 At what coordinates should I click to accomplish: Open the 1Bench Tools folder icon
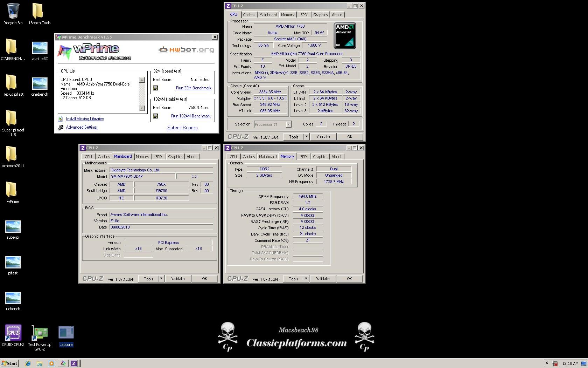[38, 11]
